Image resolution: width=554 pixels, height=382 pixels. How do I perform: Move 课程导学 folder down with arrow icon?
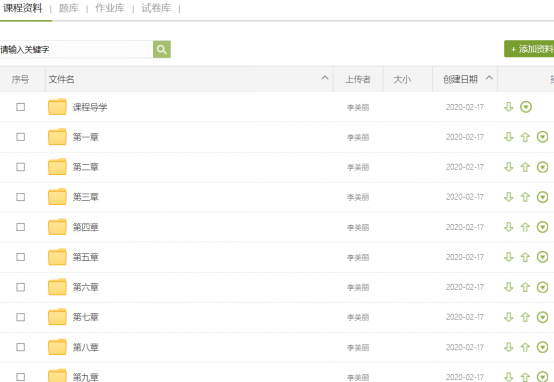pyautogui.click(x=508, y=107)
